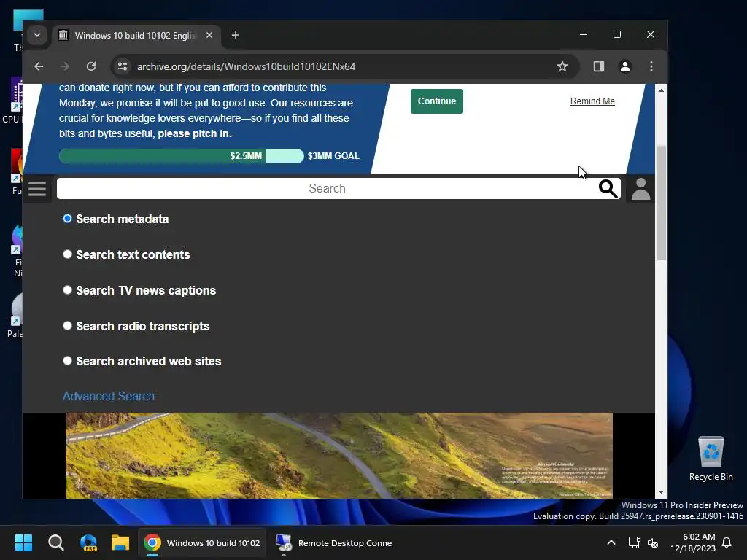Image resolution: width=747 pixels, height=560 pixels.
Task: Open the Internet Archive hamburger menu
Action: 37,189
